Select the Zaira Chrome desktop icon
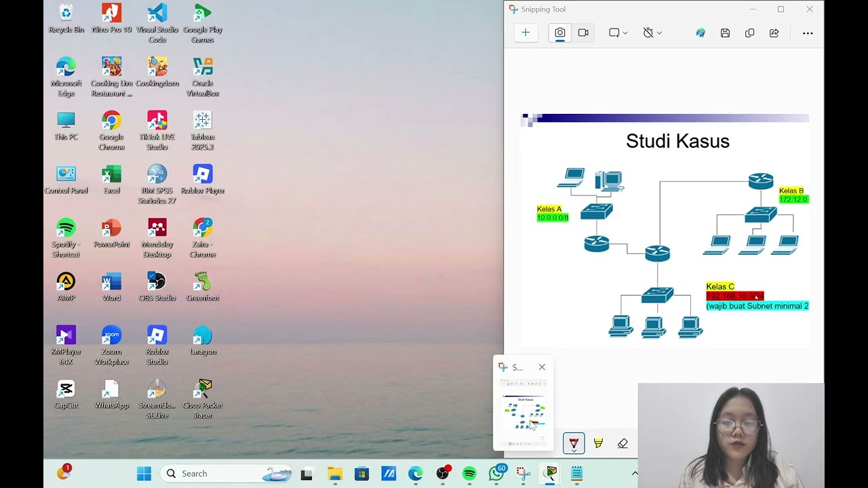The height and width of the screenshot is (488, 868). (x=202, y=237)
